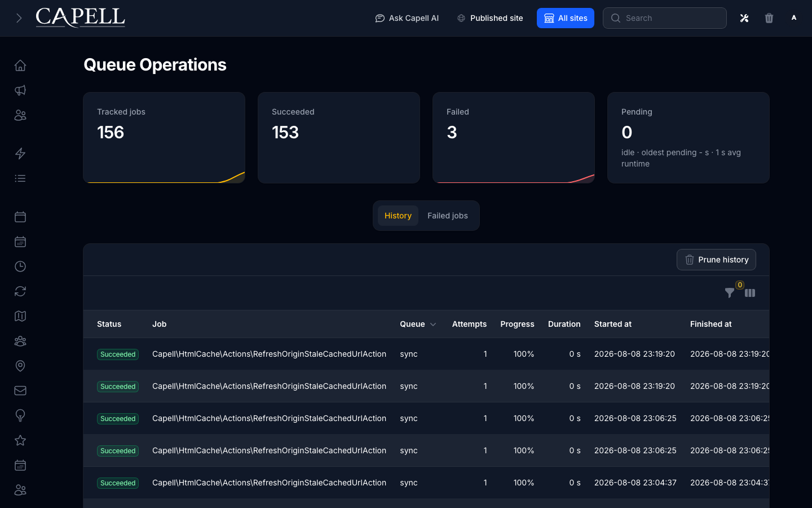Open the tools wrench icon in header

[x=744, y=18]
